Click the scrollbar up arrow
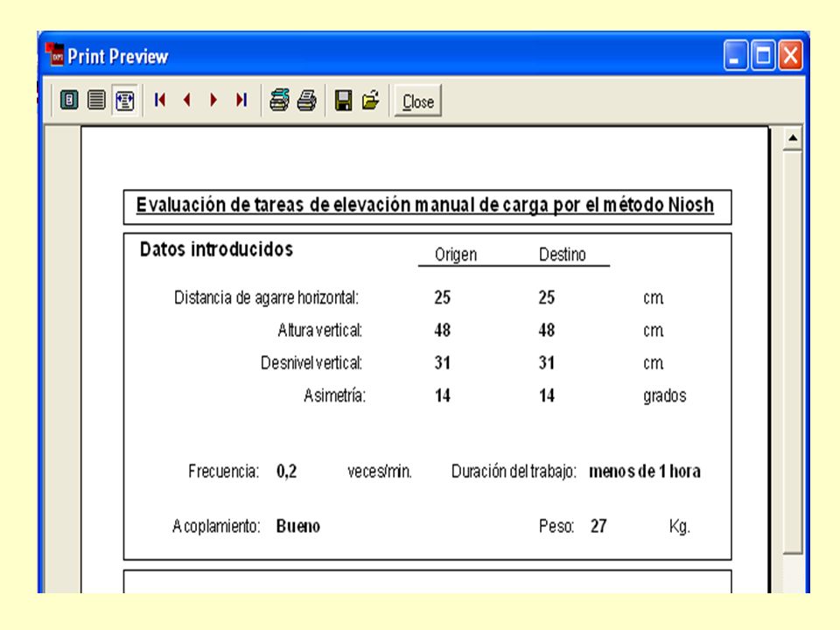This screenshot has height=630, width=840. [793, 138]
